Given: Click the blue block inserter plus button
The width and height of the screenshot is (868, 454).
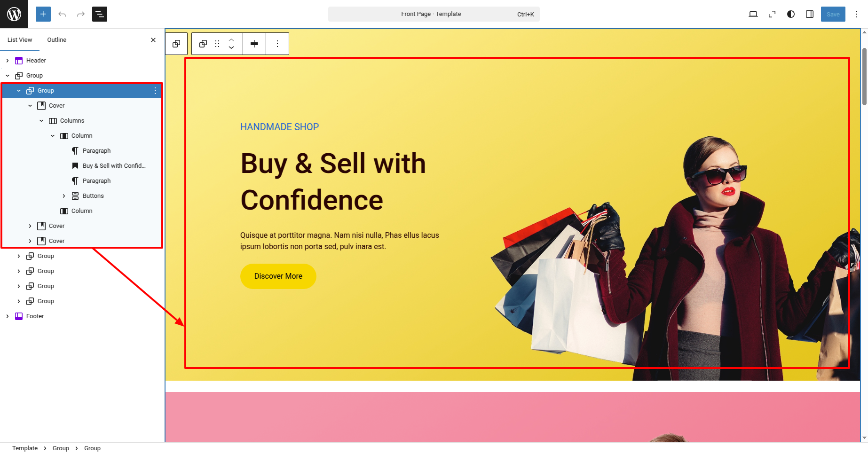Looking at the screenshot, I should [43, 14].
